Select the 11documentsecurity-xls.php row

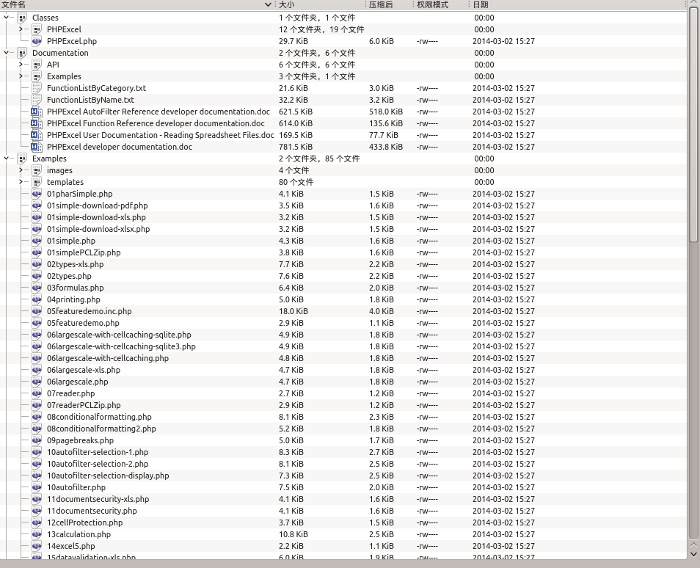tap(343, 499)
